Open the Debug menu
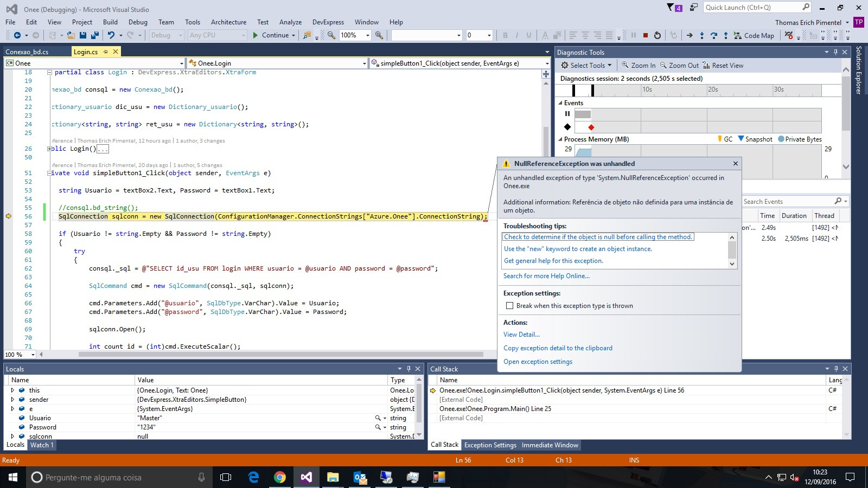 [138, 22]
